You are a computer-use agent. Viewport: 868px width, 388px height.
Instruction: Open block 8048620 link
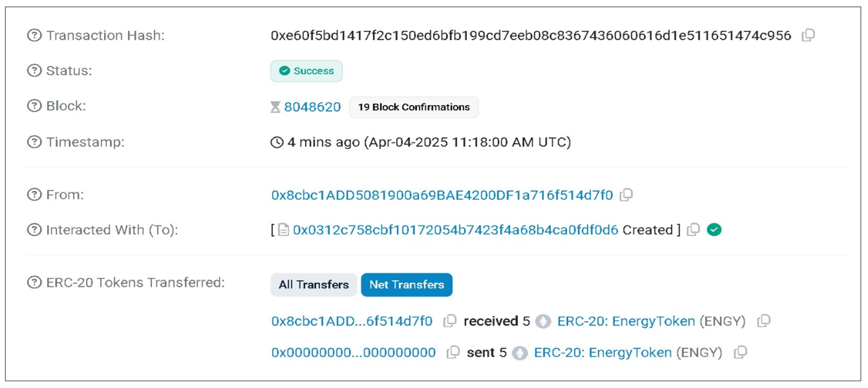tap(312, 107)
